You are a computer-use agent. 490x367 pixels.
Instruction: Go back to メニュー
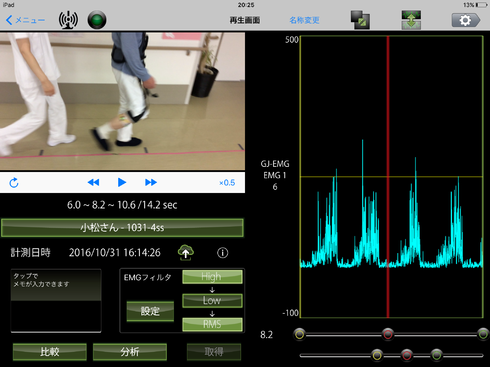[25, 20]
